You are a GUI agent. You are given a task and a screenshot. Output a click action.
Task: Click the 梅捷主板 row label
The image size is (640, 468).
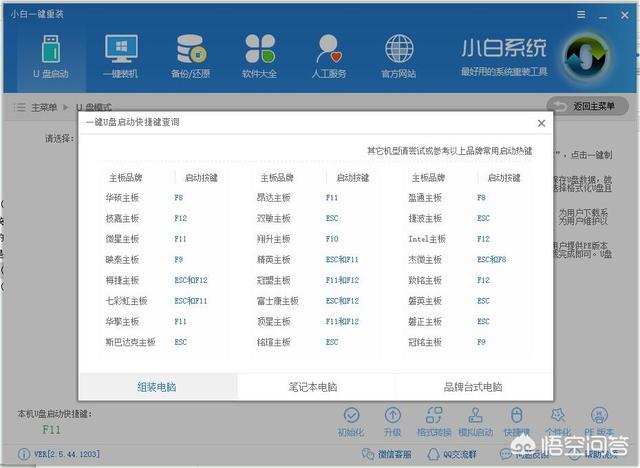122,280
